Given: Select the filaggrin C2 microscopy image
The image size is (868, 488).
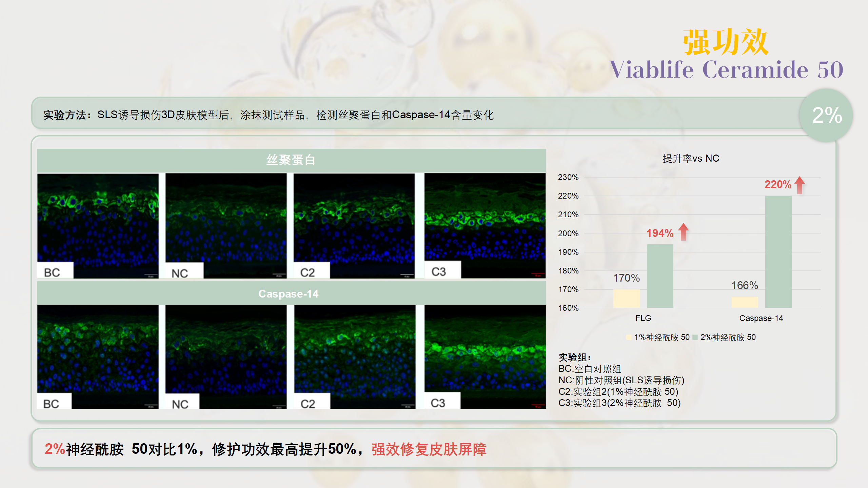Looking at the screenshot, I should click(354, 225).
